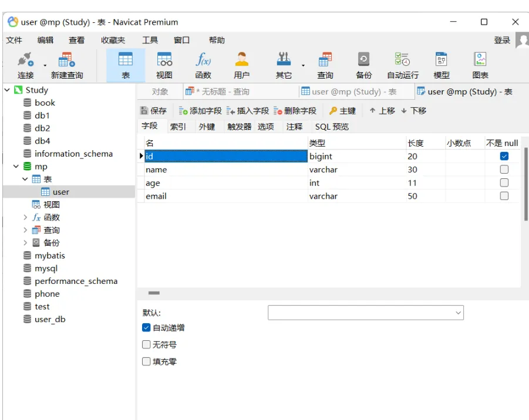Viewport: 529px width, 420px height.
Task: Expand the 查询 queries node
Action: click(25, 230)
